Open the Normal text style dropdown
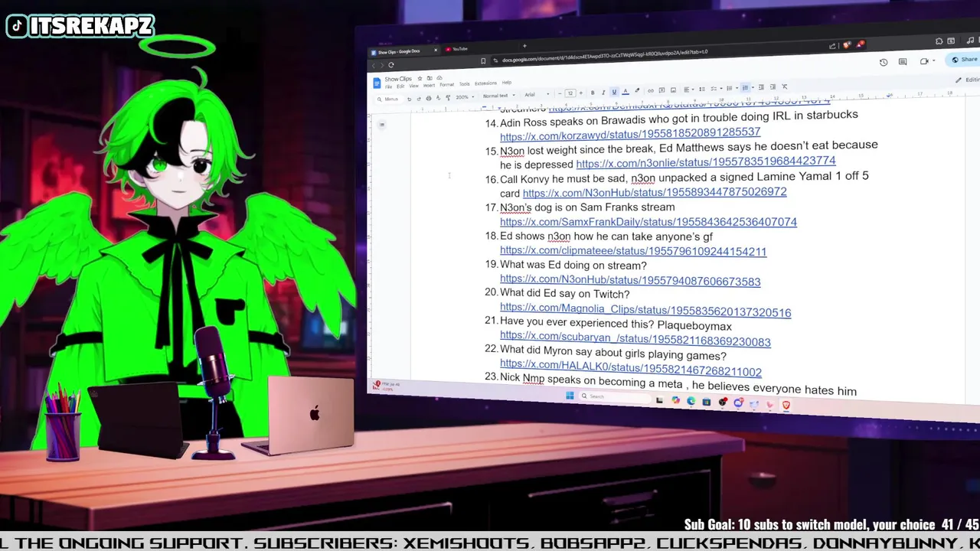This screenshot has height=551, width=980. click(499, 96)
